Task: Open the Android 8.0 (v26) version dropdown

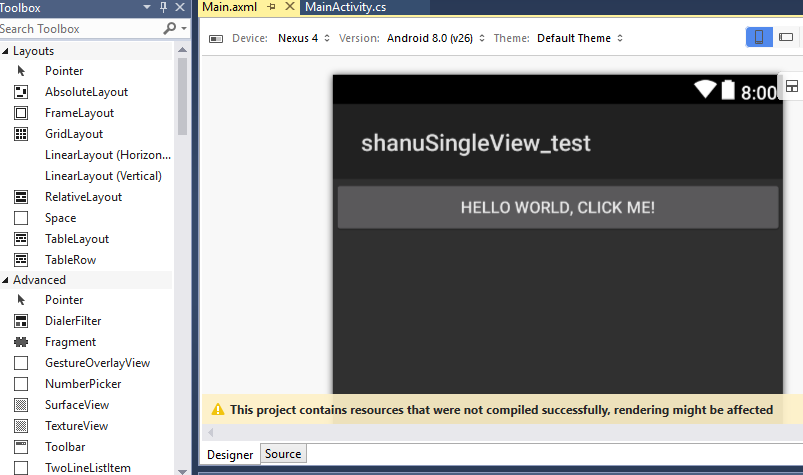Action: coord(435,38)
